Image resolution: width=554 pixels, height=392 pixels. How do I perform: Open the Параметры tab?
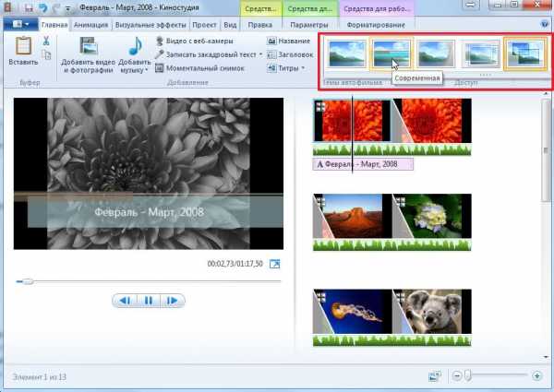[x=309, y=25]
